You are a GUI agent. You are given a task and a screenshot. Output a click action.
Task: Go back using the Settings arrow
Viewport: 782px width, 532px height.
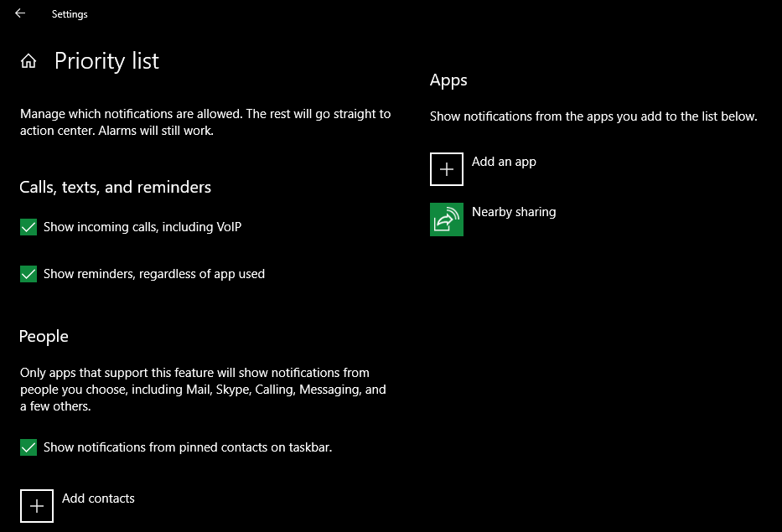(x=20, y=13)
